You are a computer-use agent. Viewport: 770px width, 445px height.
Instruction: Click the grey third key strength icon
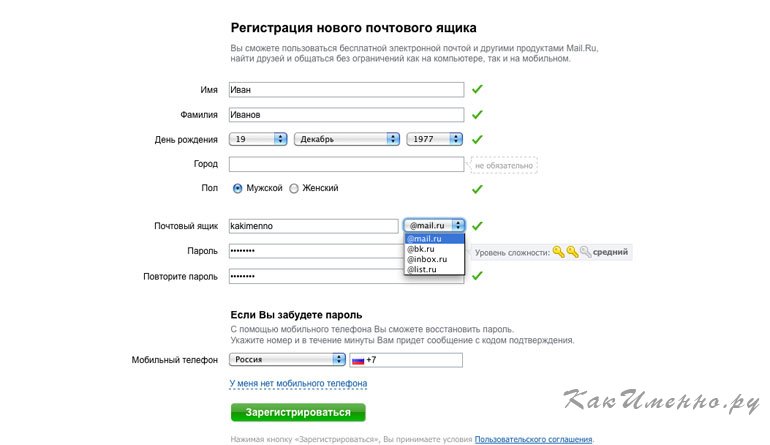585,252
